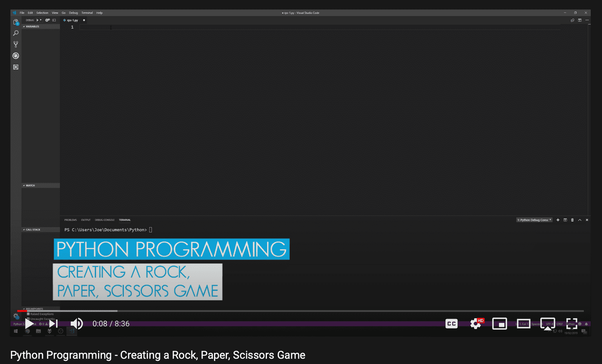Screen dimensions: 602x364
Task: Switch to the DEBUG CONSOLE panel tab
Action: click(x=105, y=220)
